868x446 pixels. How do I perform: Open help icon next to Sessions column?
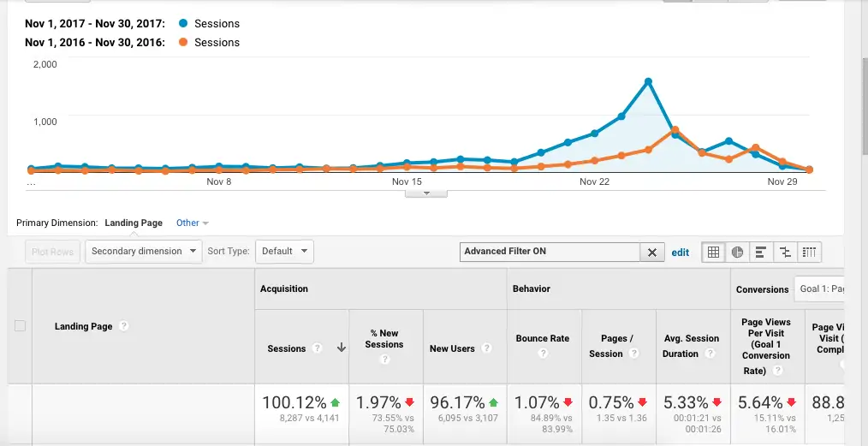tap(318, 348)
